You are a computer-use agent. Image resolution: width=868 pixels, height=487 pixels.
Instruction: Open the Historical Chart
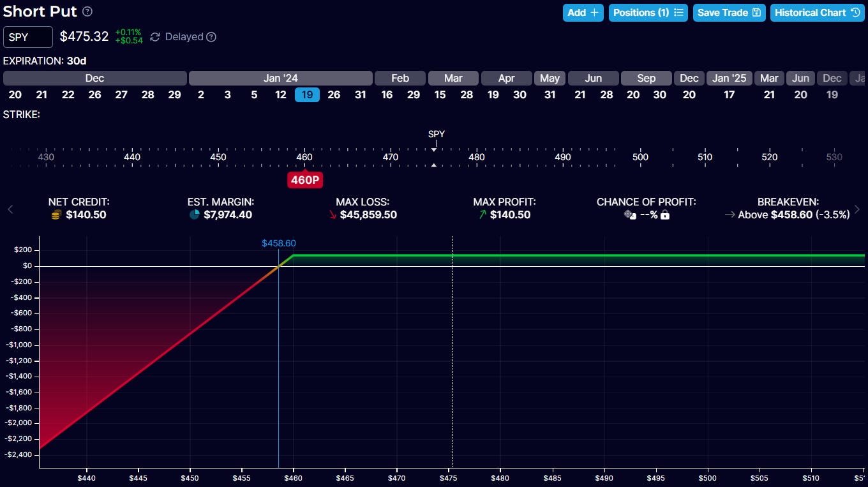[818, 13]
